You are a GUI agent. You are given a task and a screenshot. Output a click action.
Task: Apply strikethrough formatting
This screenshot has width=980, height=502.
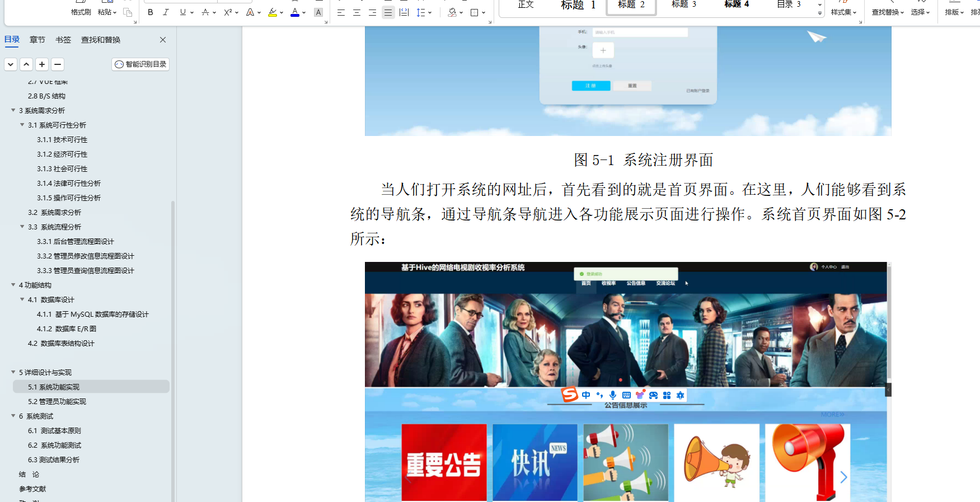[x=205, y=12]
